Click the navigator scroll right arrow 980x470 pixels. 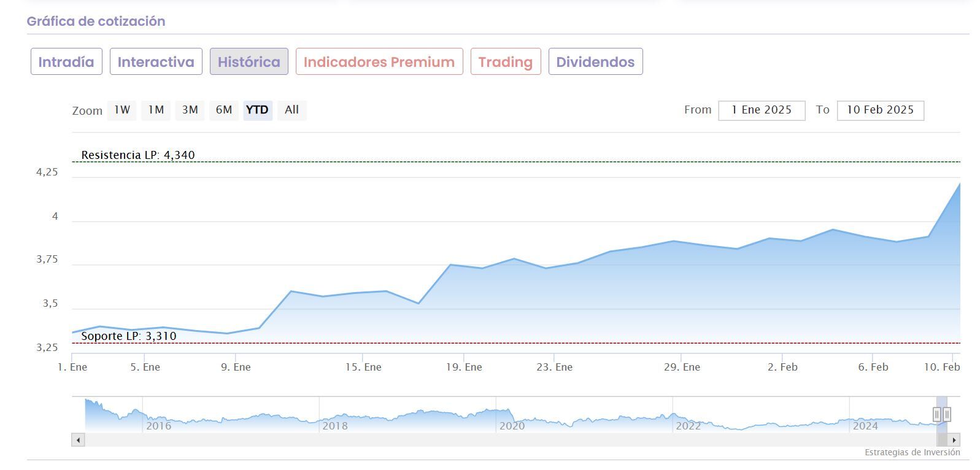954,440
